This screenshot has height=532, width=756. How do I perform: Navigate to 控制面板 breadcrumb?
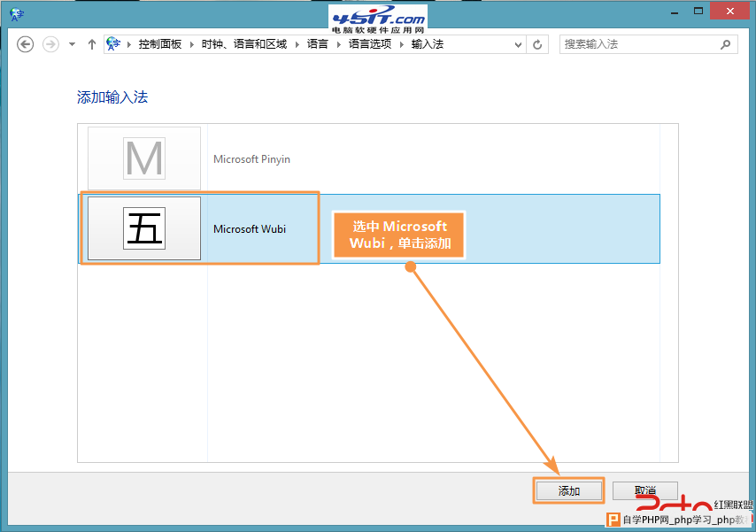coord(159,44)
